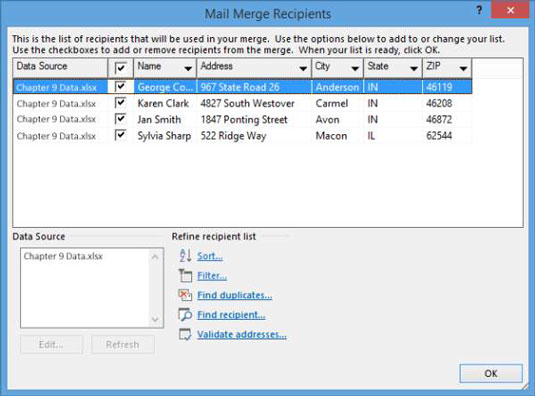Uncheck Karen Clark's checkbox
Image resolution: width=535 pixels, height=396 pixels.
point(120,103)
